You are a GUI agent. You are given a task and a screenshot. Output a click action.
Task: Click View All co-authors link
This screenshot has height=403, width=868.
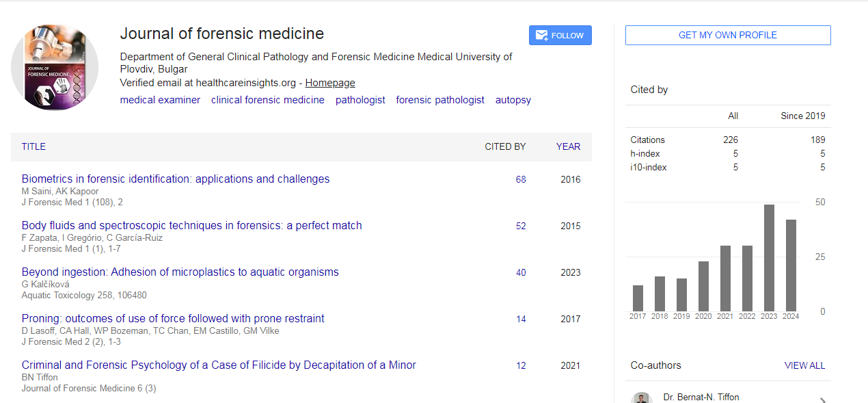click(804, 365)
